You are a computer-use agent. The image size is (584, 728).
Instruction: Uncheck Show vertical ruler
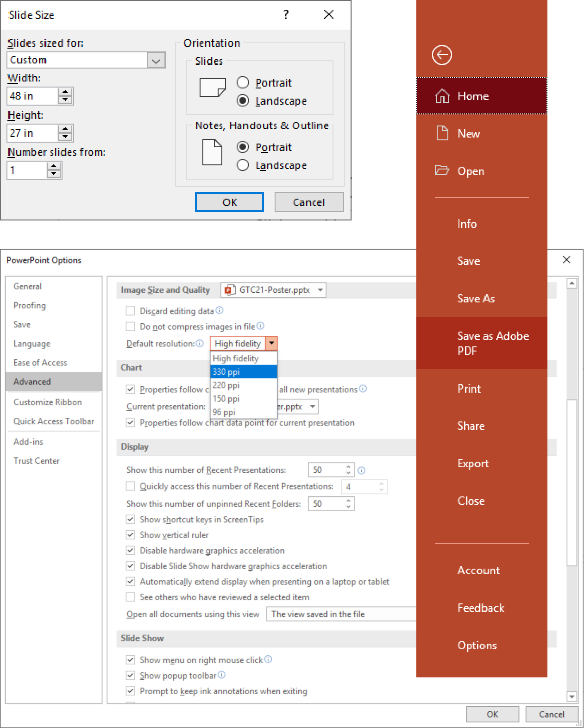pos(131,535)
